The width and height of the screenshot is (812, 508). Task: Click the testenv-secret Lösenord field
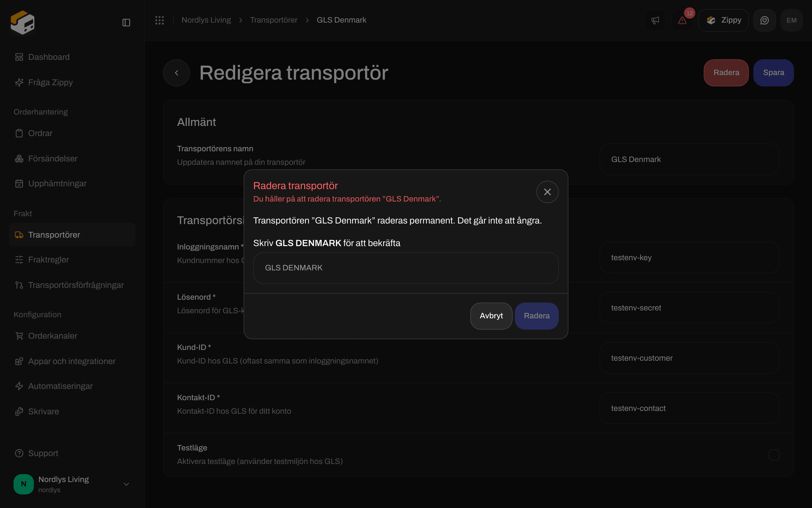coord(689,308)
